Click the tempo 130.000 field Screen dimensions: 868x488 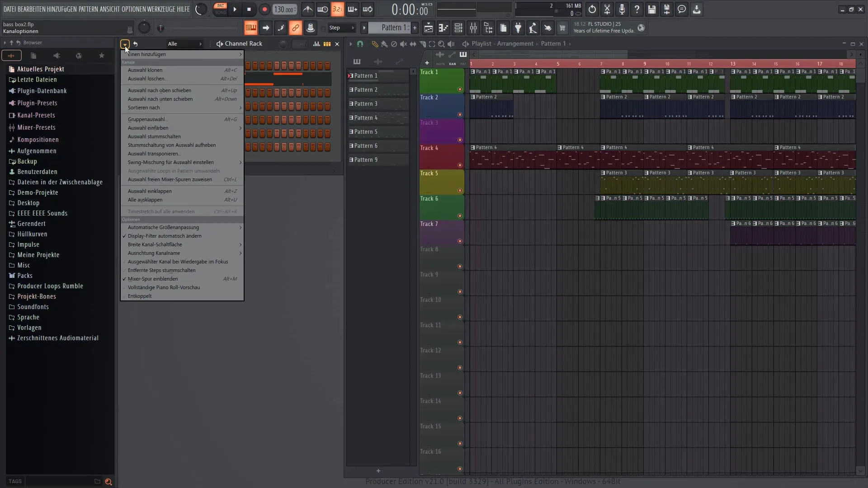coord(285,9)
